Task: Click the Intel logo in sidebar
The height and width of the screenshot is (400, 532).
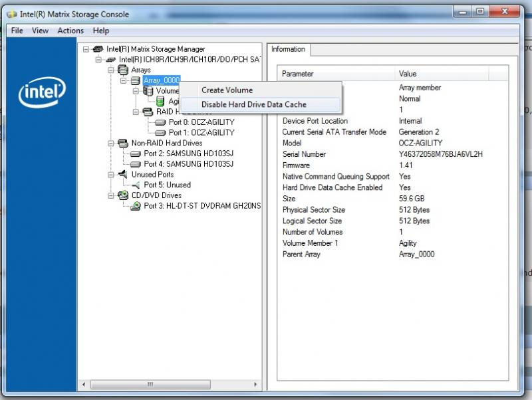Action: pyautogui.click(x=42, y=92)
